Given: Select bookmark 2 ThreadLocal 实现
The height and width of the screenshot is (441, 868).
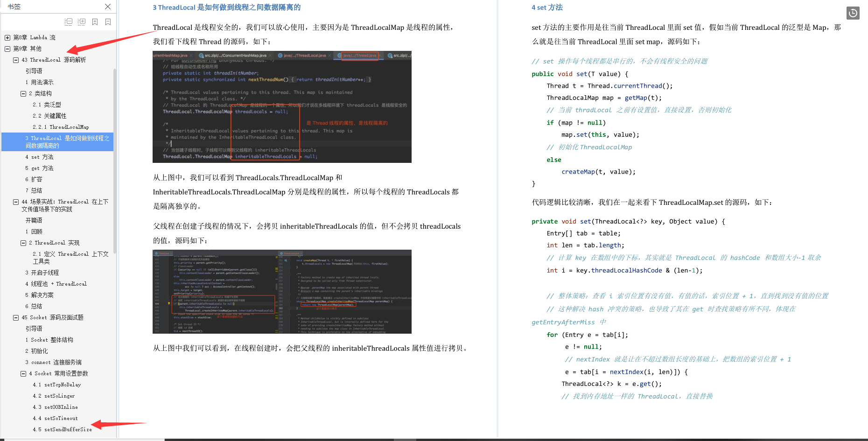Looking at the screenshot, I should pos(54,243).
